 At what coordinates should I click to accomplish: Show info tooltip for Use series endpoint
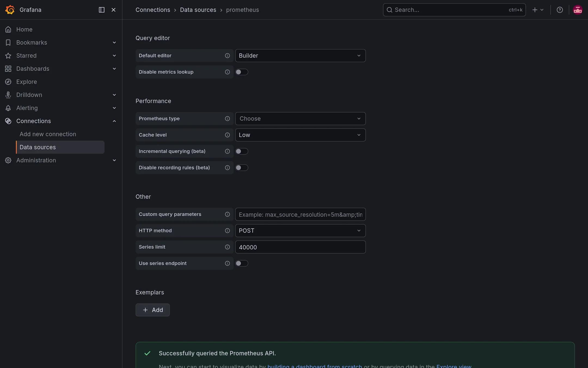pos(227,263)
